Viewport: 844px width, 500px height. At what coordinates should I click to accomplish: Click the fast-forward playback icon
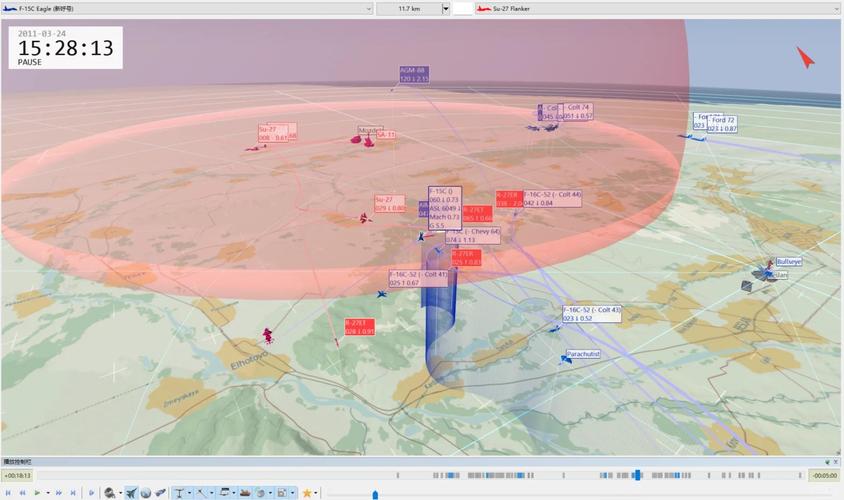click(x=59, y=492)
